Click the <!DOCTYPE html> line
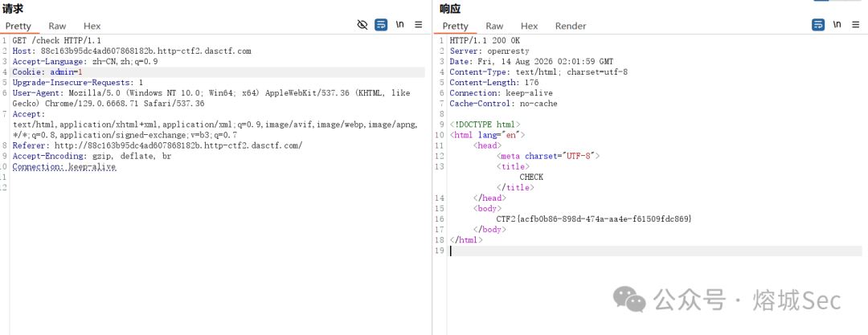This screenshot has height=335, width=868. tap(485, 125)
